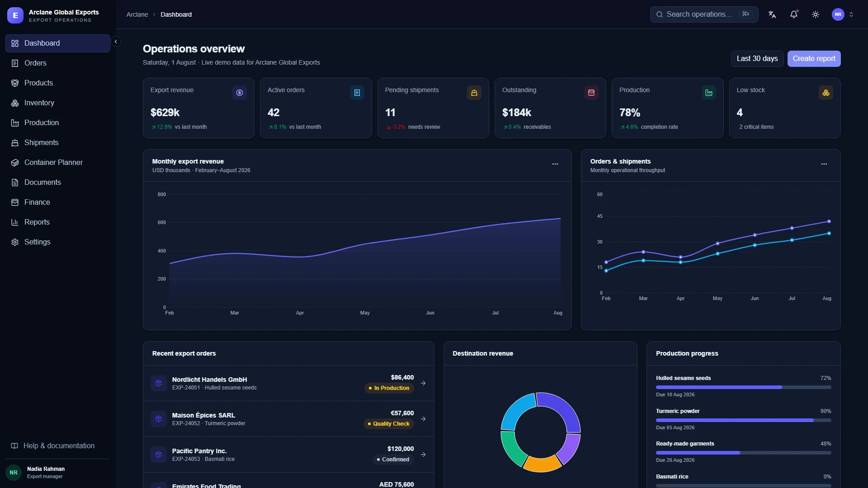Open Orders in the sidebar
The height and width of the screenshot is (488, 868).
pos(58,63)
